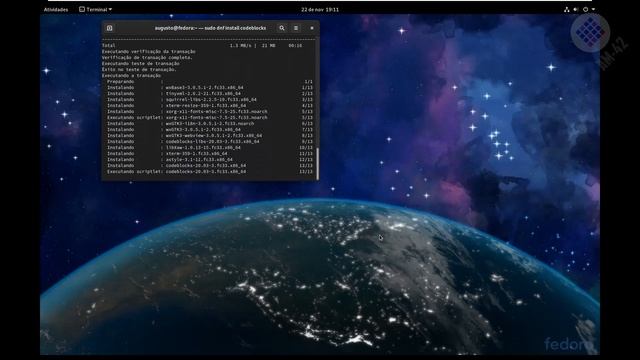This screenshot has height=360, width=640.
Task: Click the terminal title 'sudo dnf install codeblocks'
Action: [210, 28]
